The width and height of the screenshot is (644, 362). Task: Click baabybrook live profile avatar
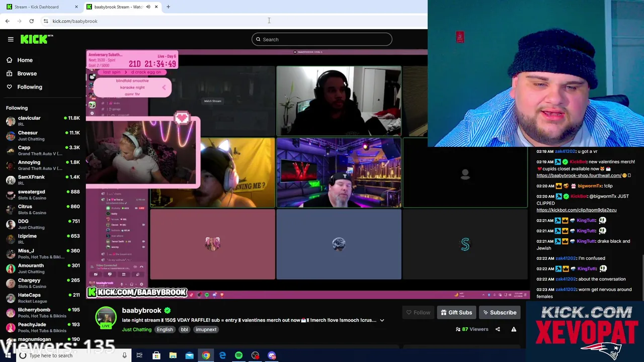[x=106, y=317]
